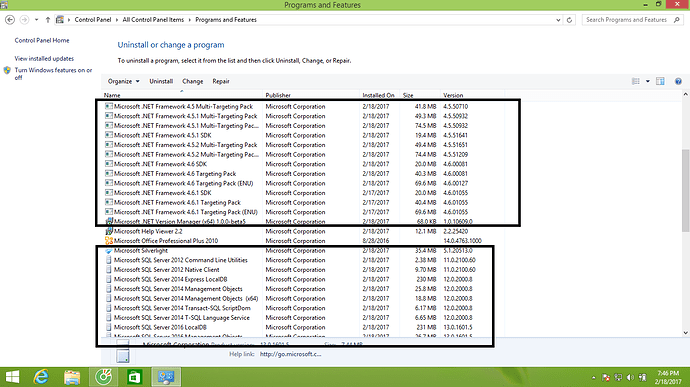Open the recent locations dropdown arrow

pos(37,20)
